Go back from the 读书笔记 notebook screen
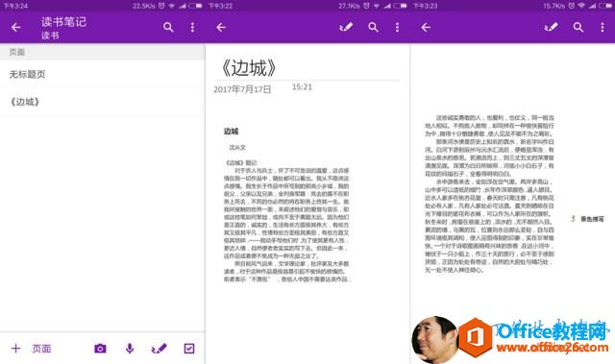This screenshot has height=364, width=615. coord(16,28)
